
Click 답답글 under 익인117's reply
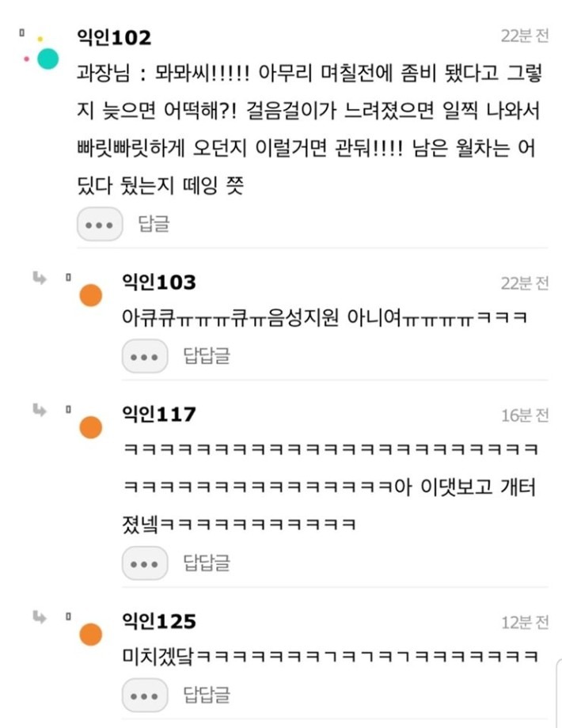[207, 563]
